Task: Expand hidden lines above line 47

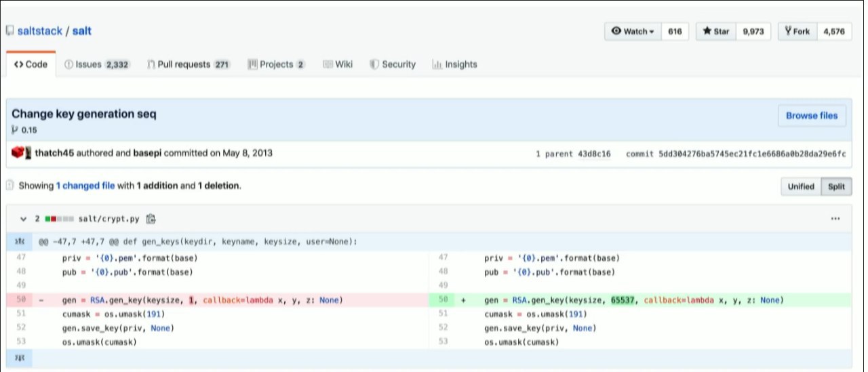Action: pyautogui.click(x=19, y=241)
